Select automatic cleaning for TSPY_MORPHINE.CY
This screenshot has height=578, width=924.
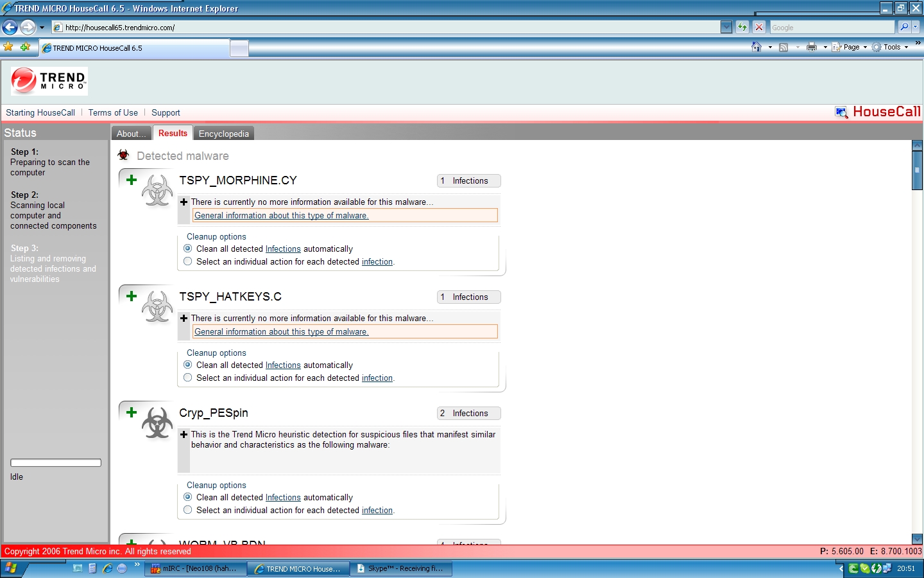[x=187, y=249]
